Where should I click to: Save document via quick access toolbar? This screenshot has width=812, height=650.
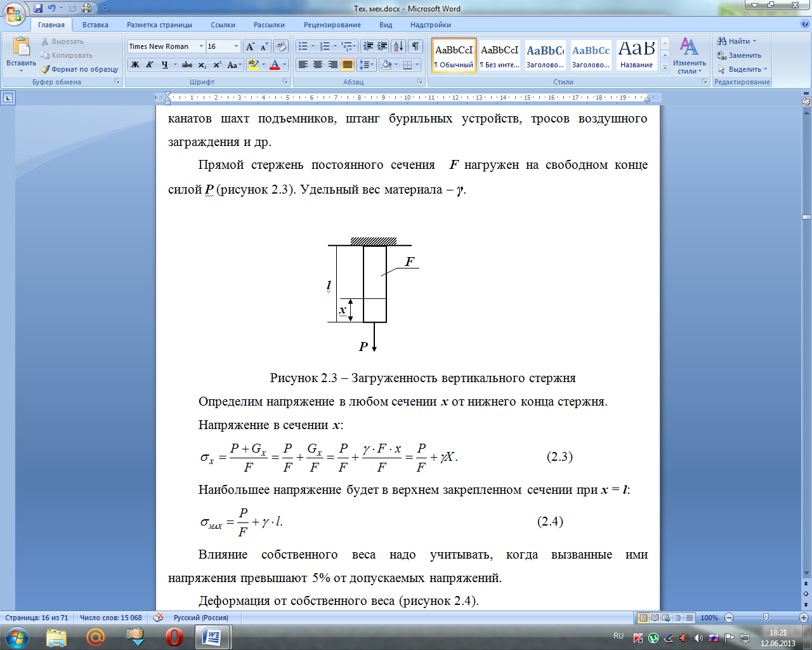(x=38, y=8)
